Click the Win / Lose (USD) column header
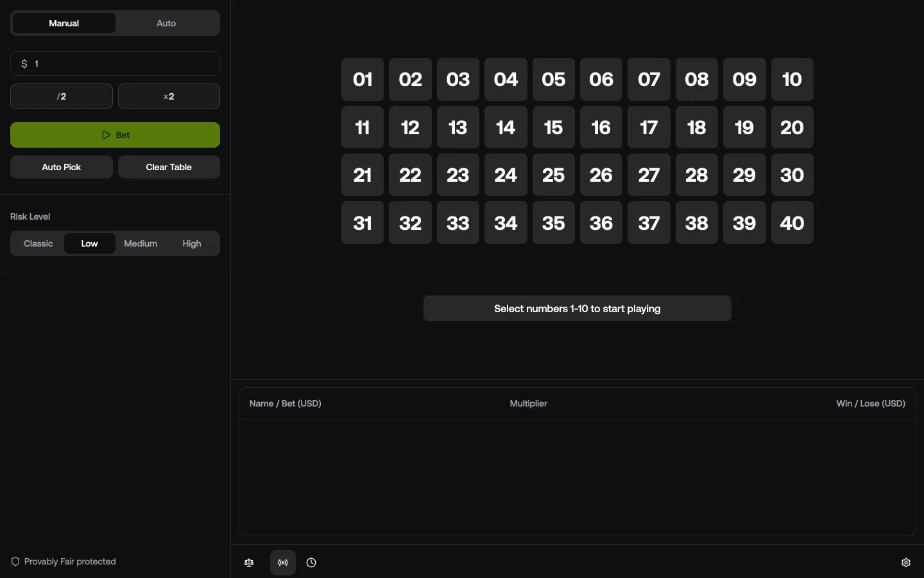 871,403
